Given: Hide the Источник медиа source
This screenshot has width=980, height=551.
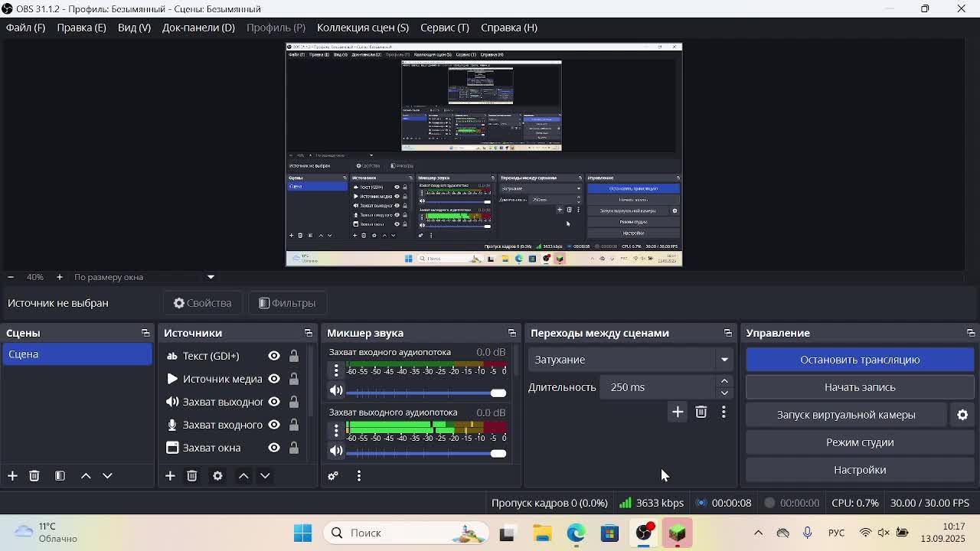Looking at the screenshot, I should [x=274, y=379].
